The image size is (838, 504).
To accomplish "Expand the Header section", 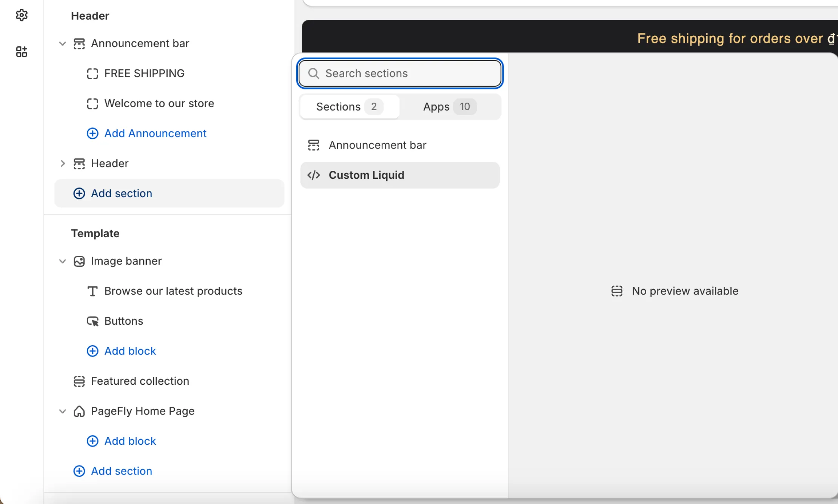I will coord(63,163).
